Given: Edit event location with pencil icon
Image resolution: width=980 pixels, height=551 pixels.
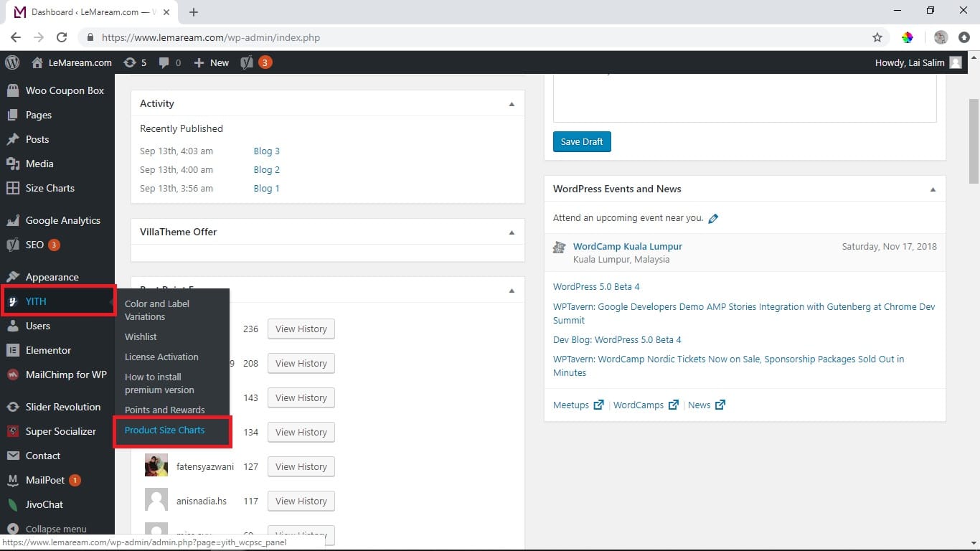Looking at the screenshot, I should (x=713, y=218).
